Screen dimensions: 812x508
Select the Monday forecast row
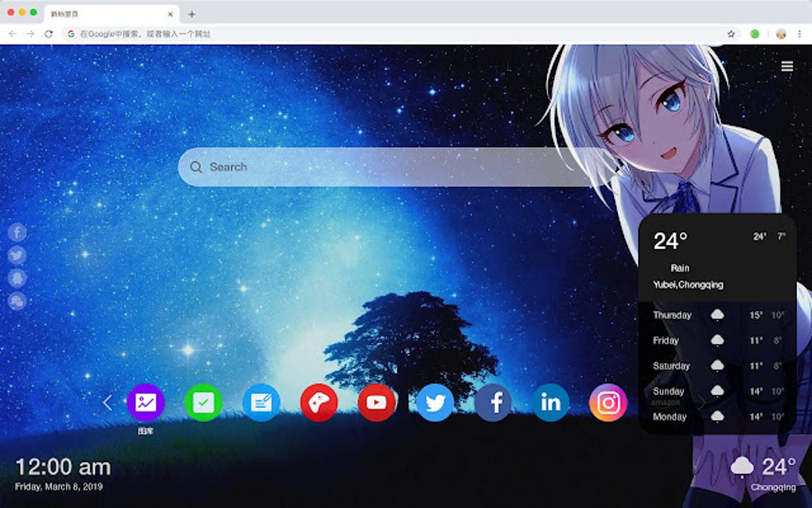[x=718, y=416]
